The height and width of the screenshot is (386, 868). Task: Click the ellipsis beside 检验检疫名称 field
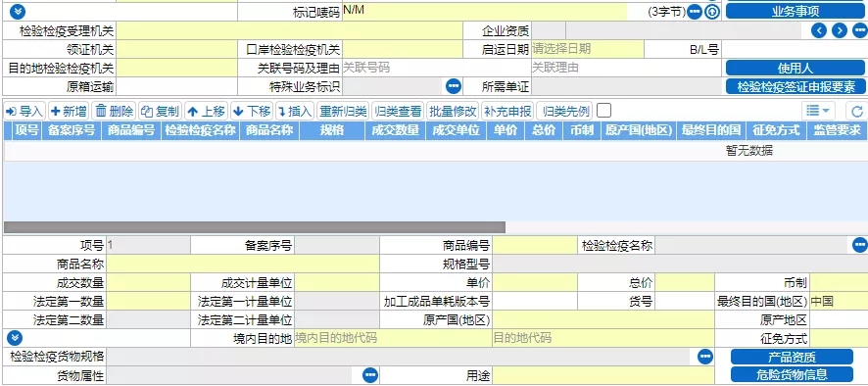coord(860,244)
